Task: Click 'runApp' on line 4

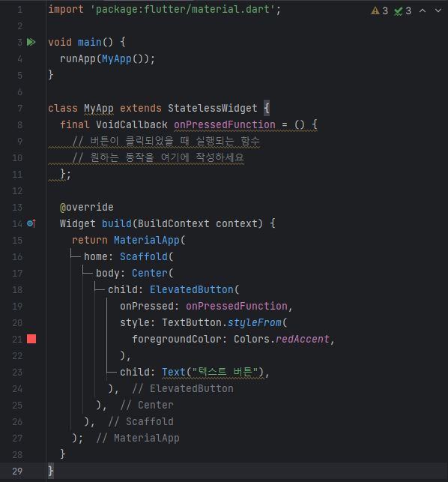Action: pos(78,58)
